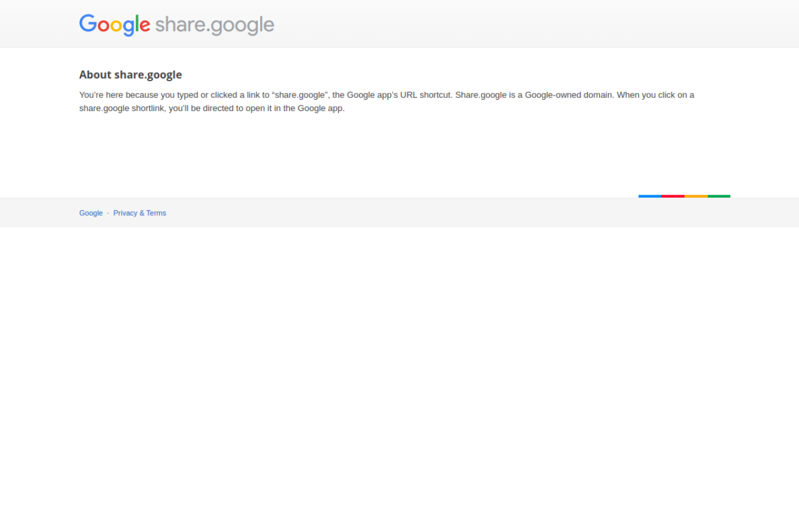Viewport: 799px width, 532px height.
Task: Click the final red letter e in the logo
Action: (x=144, y=26)
